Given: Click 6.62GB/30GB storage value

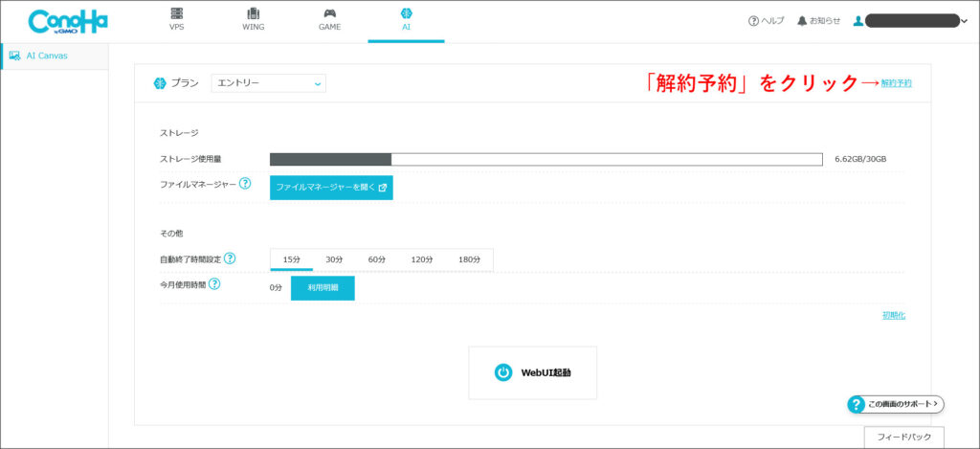Looking at the screenshot, I should click(x=860, y=160).
